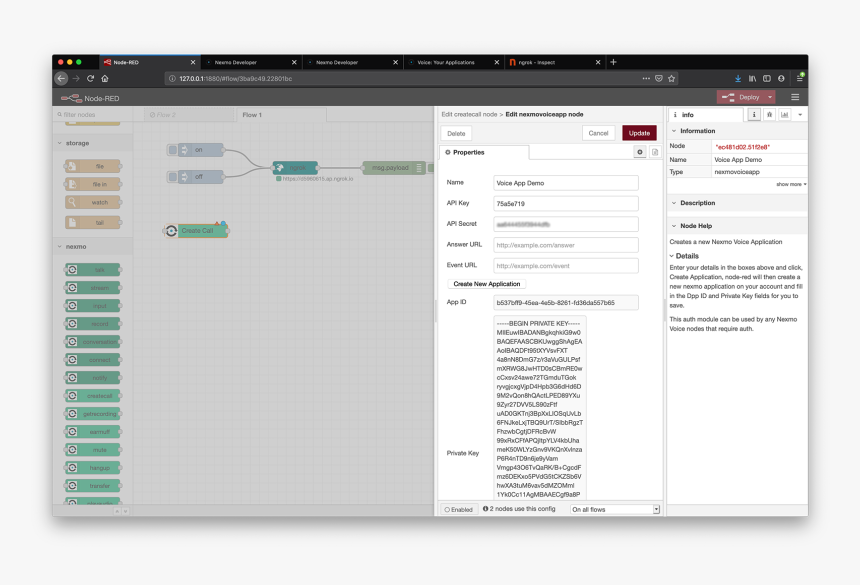Click the API Secret field

[x=565, y=224]
